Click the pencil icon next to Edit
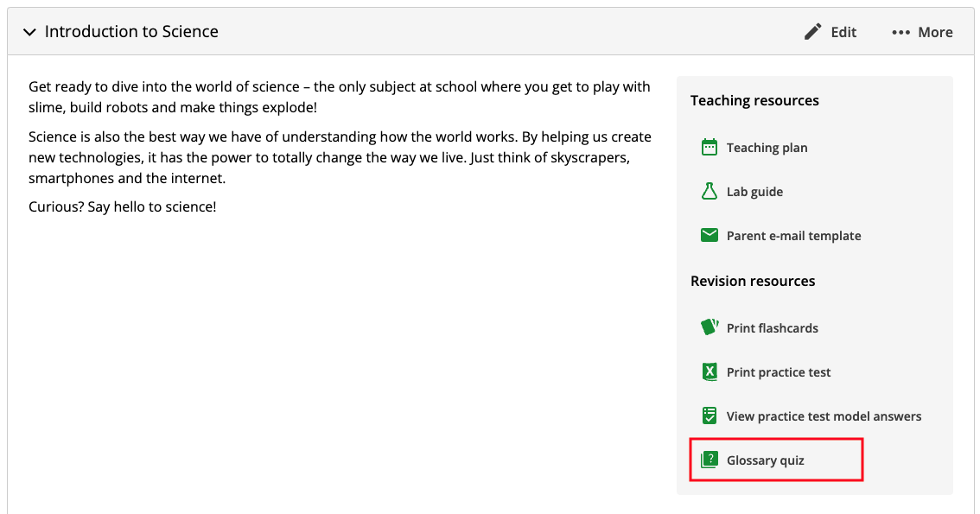The width and height of the screenshot is (980, 514). pos(812,32)
